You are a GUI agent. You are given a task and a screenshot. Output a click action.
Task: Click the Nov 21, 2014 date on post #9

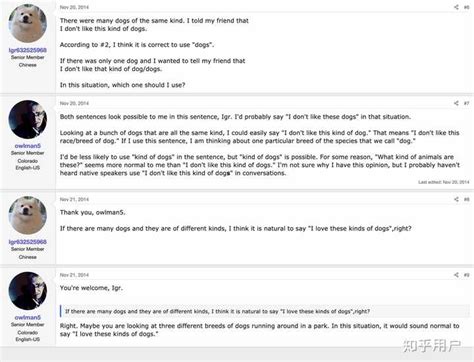tap(74, 275)
